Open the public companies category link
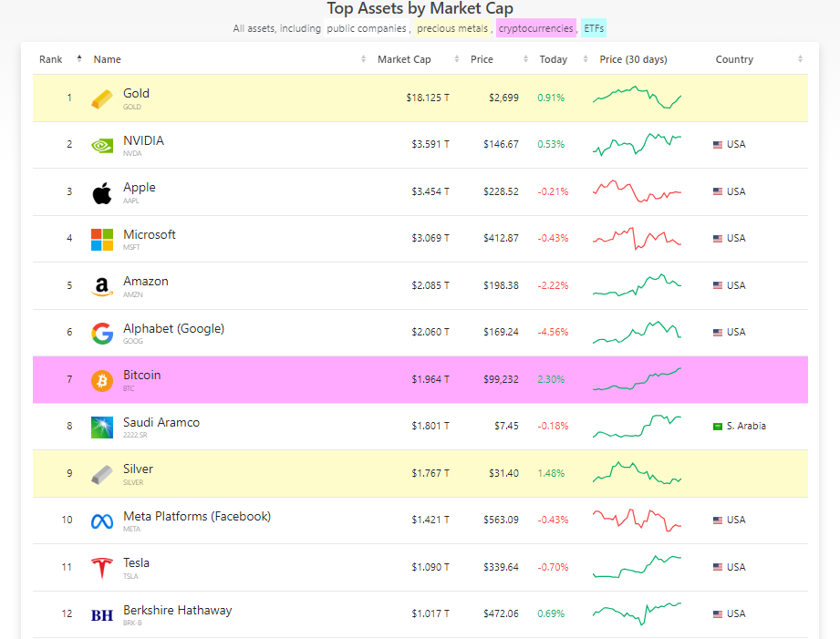 click(x=367, y=28)
